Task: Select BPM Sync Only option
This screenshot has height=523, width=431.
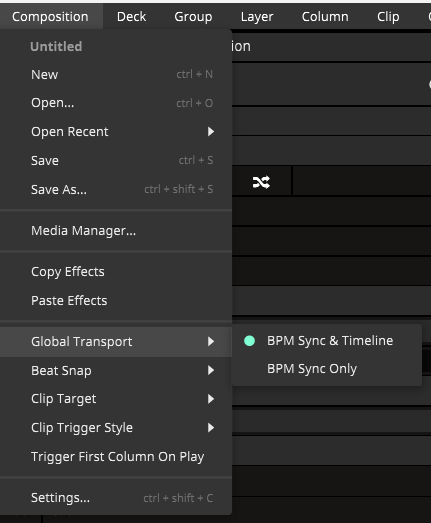Action: pyautogui.click(x=327, y=369)
